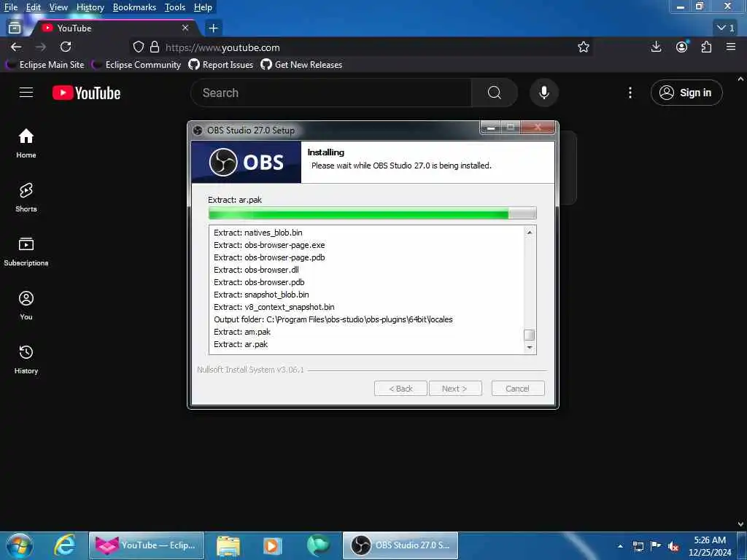Screen dimensions: 747x560
Task: Open the History menu
Action: click(x=90, y=7)
